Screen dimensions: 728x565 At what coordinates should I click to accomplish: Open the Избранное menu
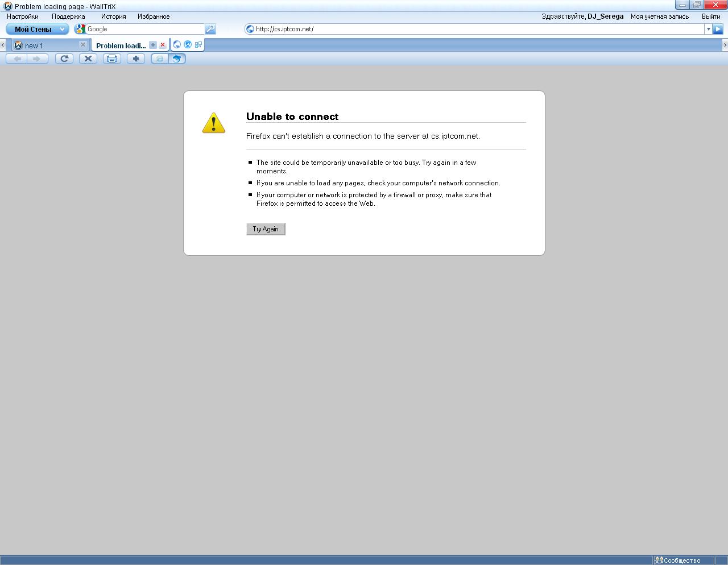pyautogui.click(x=154, y=16)
